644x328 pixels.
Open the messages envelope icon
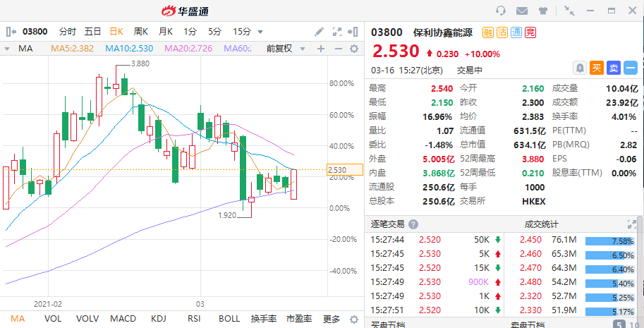(x=522, y=11)
